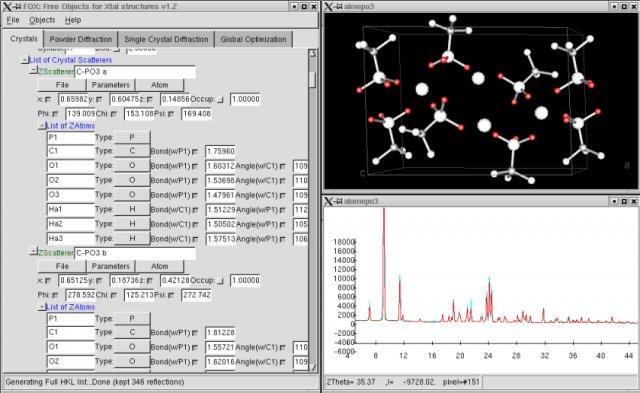
Task: Edit the y value 0.60475
Action: (x=124, y=99)
